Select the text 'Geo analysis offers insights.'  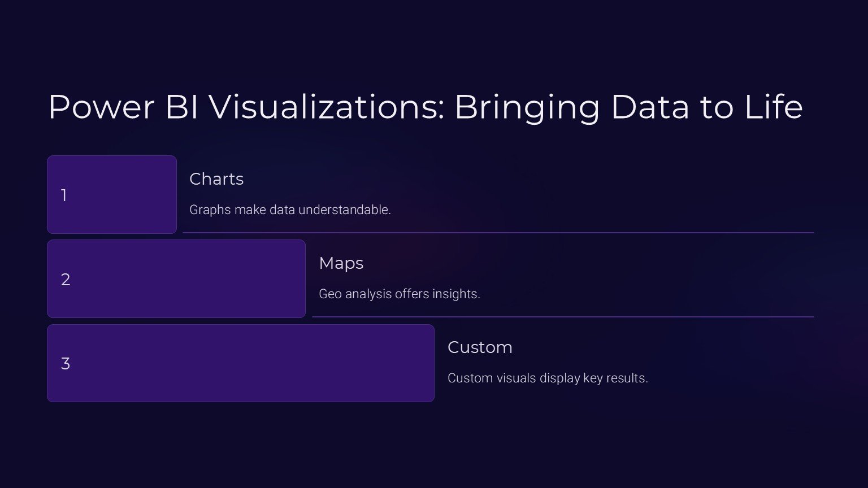click(x=399, y=294)
